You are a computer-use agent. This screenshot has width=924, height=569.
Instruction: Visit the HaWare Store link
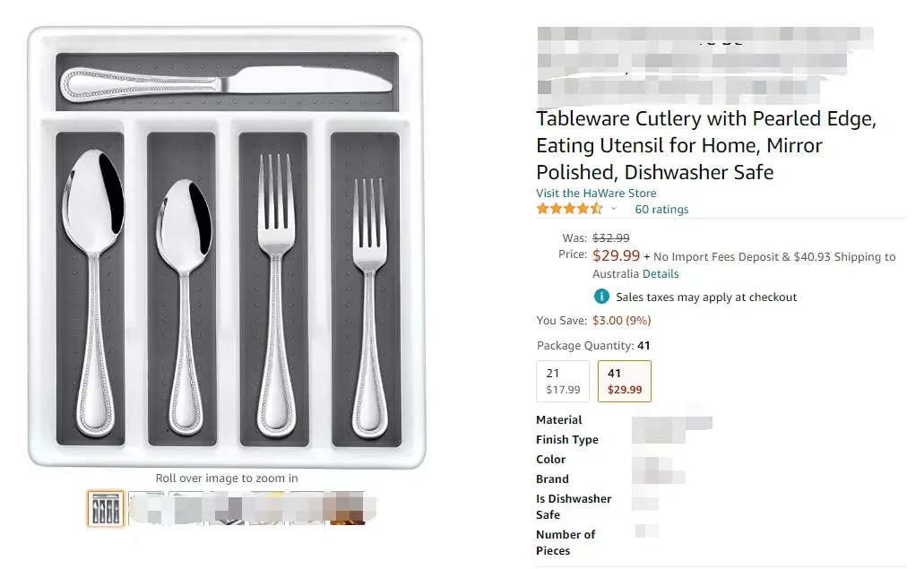pos(596,194)
